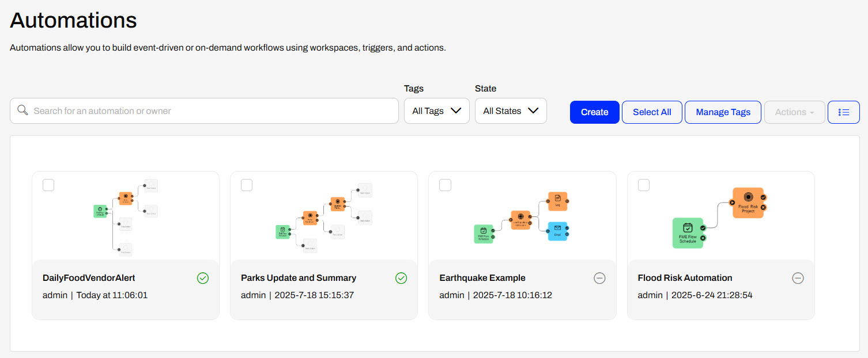Click the list view toggle icon

843,112
